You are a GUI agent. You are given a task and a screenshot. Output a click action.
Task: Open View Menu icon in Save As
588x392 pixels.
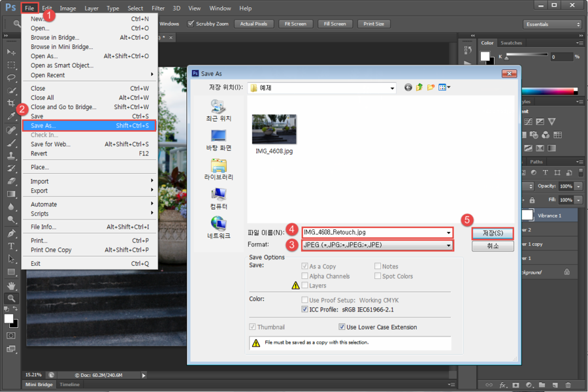pyautogui.click(x=444, y=88)
